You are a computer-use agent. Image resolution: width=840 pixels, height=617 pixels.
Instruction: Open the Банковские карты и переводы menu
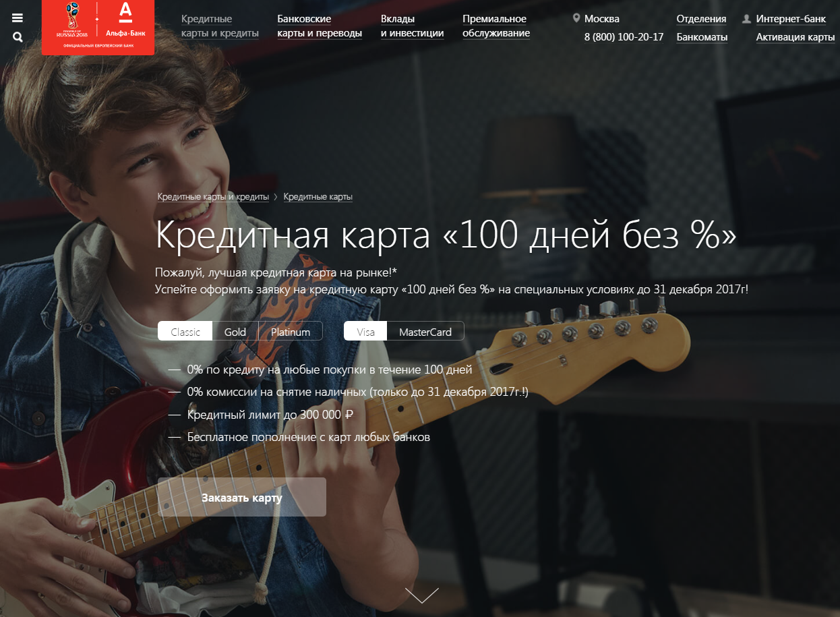pos(320,26)
